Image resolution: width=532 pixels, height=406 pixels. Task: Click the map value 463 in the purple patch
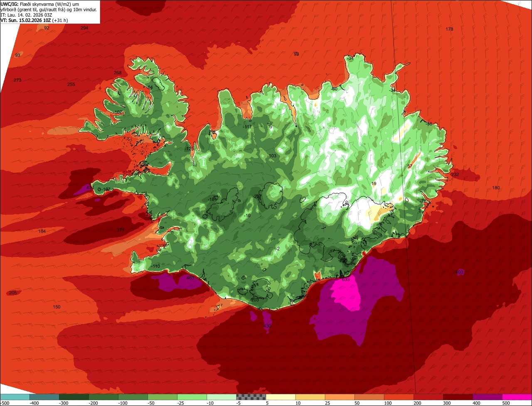pyautogui.click(x=190, y=278)
